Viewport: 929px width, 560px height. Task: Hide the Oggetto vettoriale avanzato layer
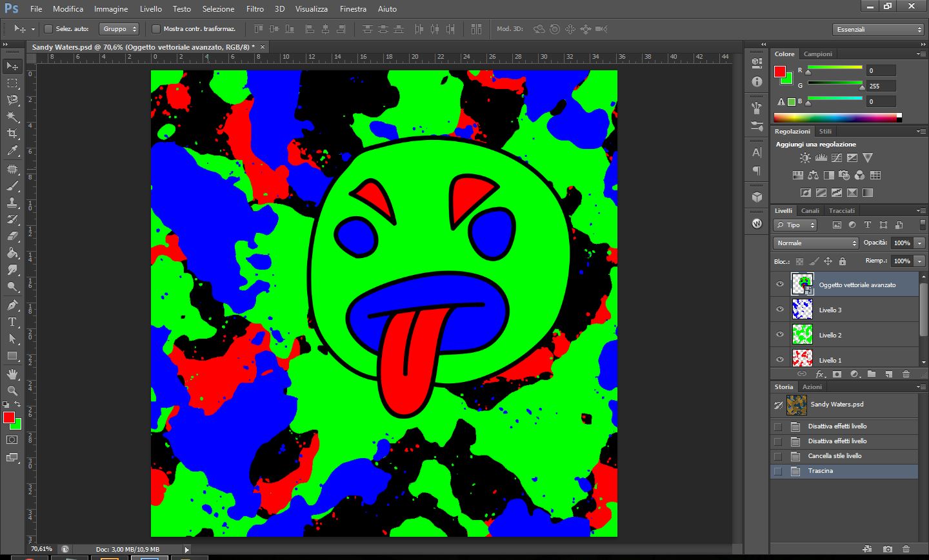779,285
